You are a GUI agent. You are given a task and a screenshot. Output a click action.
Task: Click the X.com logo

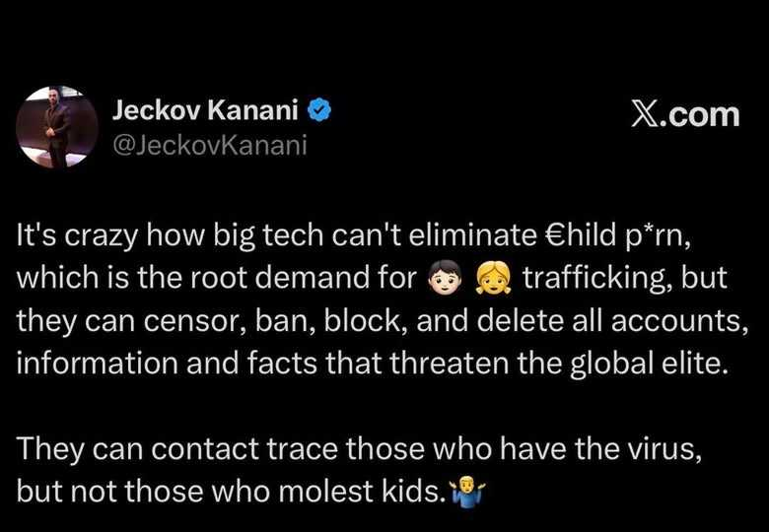coord(683,114)
